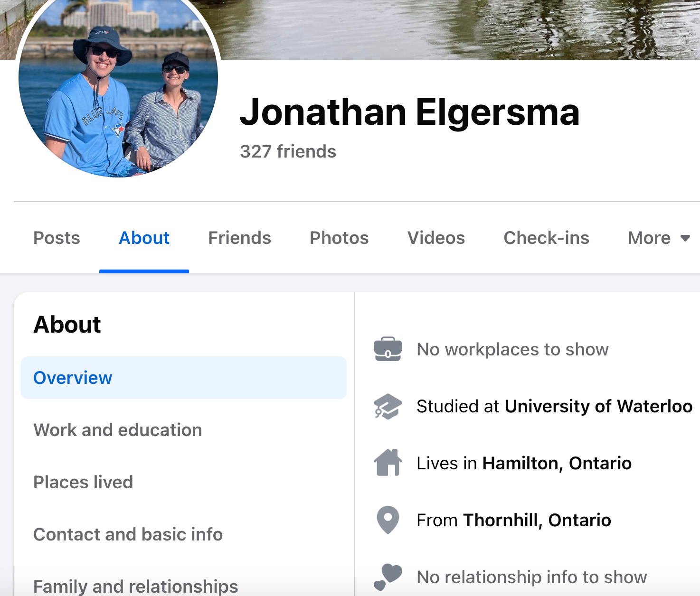Image resolution: width=700 pixels, height=596 pixels.
Task: Click the house icon beside Lives in
Action: (388, 463)
